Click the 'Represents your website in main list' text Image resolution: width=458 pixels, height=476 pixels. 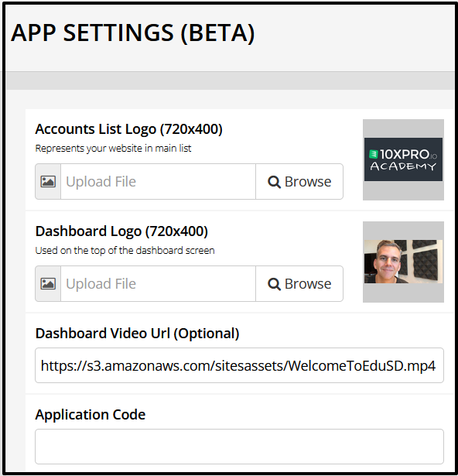(113, 149)
